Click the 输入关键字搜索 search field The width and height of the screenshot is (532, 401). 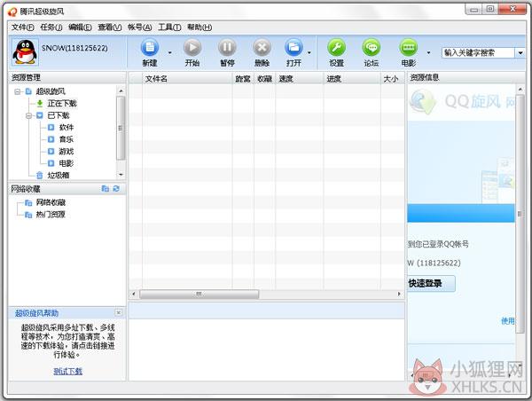click(479, 52)
